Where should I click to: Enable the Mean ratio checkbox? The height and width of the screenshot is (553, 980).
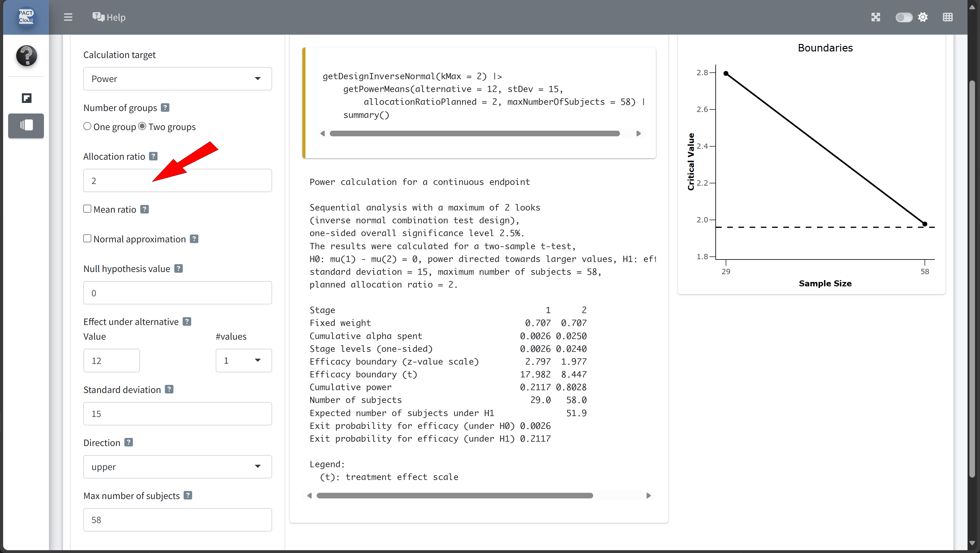tap(87, 209)
